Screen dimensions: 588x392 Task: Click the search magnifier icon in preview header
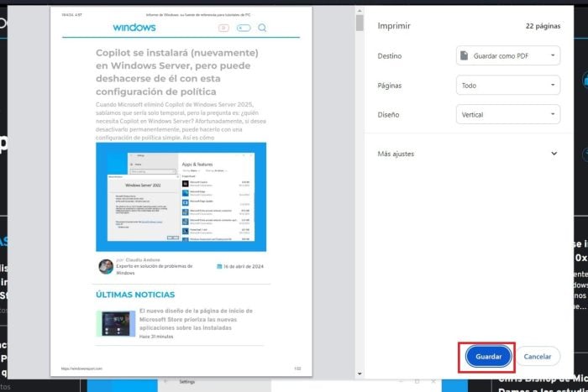(x=262, y=28)
